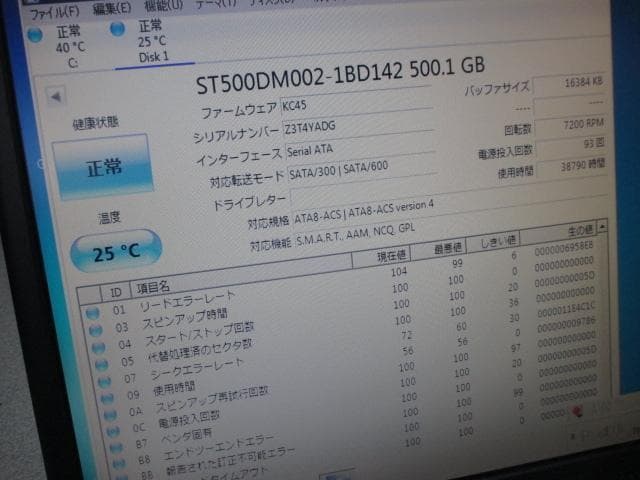Click the firmware field KC45
Viewport: 640px width, 480px height.
[x=356, y=101]
